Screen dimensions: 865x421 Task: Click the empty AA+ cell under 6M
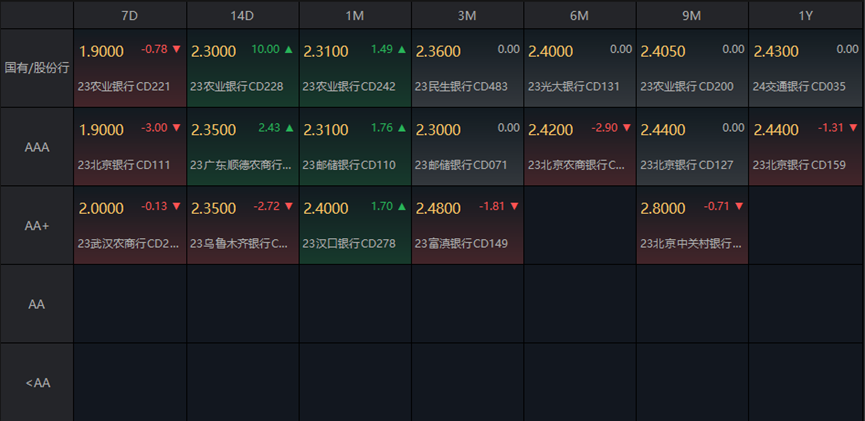point(580,225)
